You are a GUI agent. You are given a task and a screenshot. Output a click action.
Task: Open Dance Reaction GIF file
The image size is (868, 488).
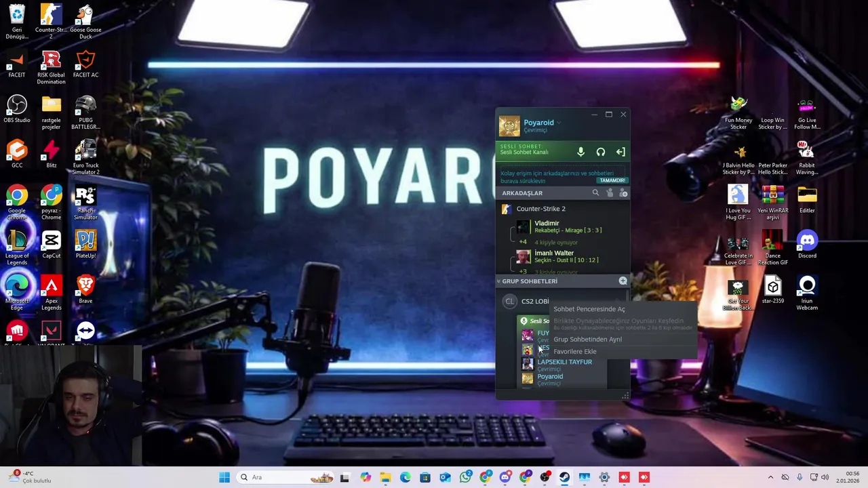772,247
